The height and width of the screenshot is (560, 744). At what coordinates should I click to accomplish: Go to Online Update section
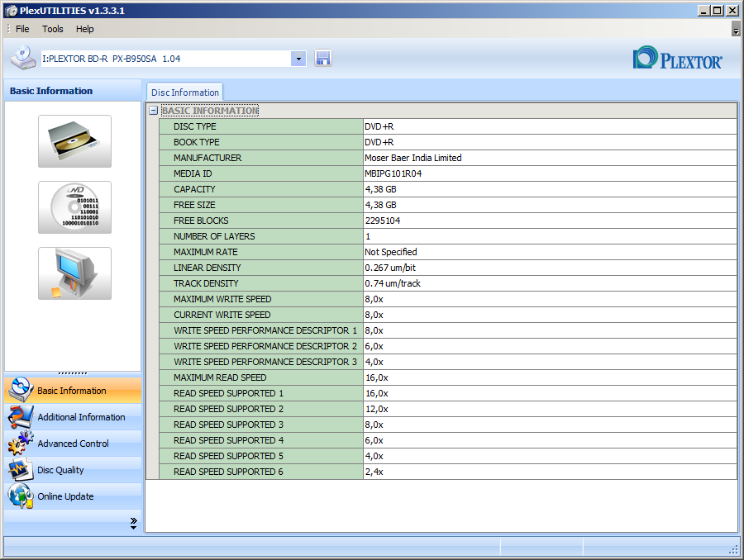click(x=73, y=496)
